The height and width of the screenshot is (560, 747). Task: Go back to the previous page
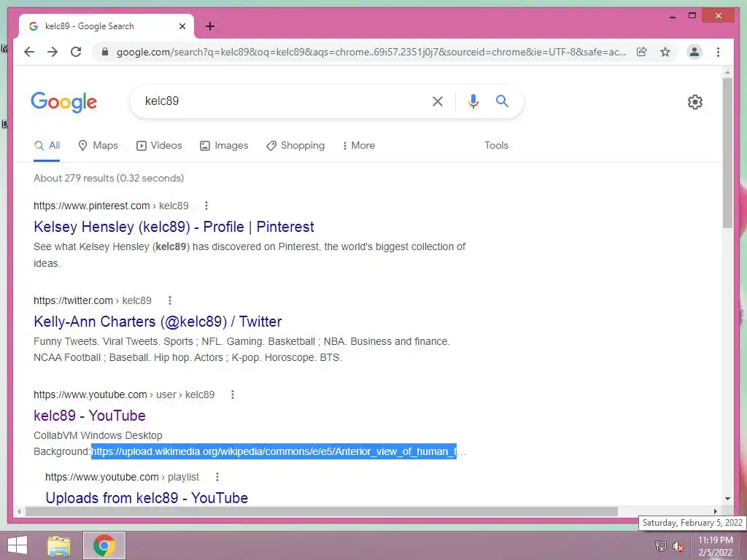[x=29, y=52]
